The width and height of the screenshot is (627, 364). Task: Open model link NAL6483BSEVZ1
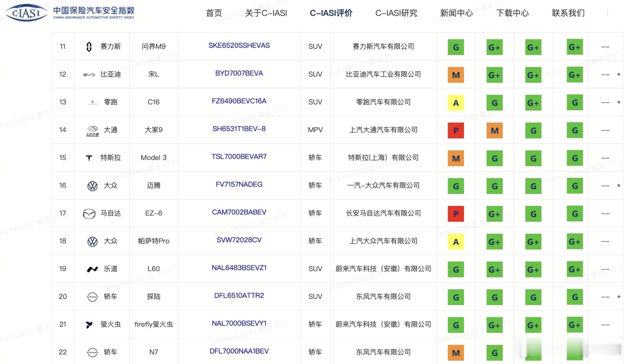coord(239,268)
